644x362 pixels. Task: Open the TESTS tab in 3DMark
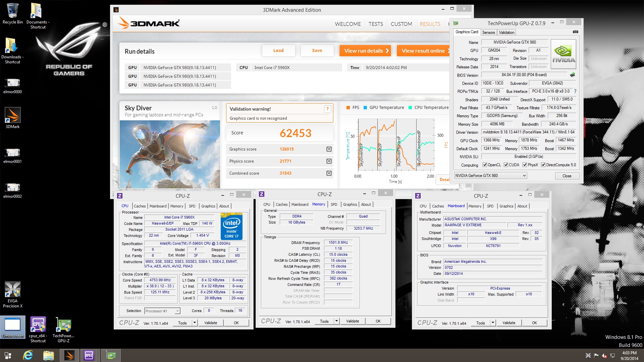[x=376, y=24]
